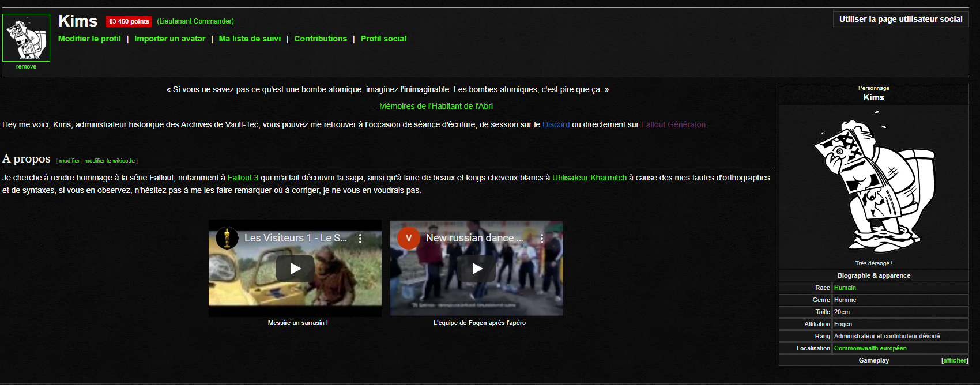Edit A propos section via modifier
The width and height of the screenshot is (980, 385).
pos(69,161)
